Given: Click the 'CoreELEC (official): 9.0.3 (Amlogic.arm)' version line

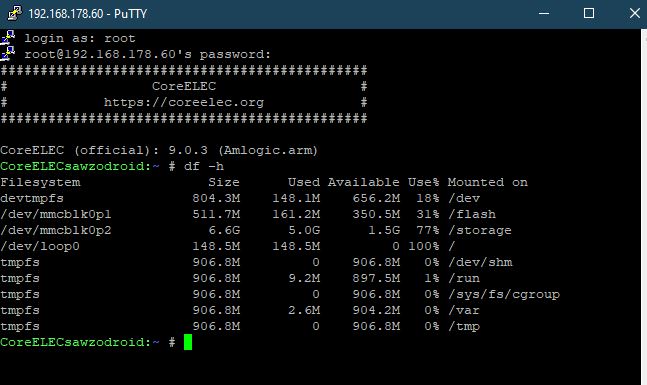Looking at the screenshot, I should coord(159,150).
